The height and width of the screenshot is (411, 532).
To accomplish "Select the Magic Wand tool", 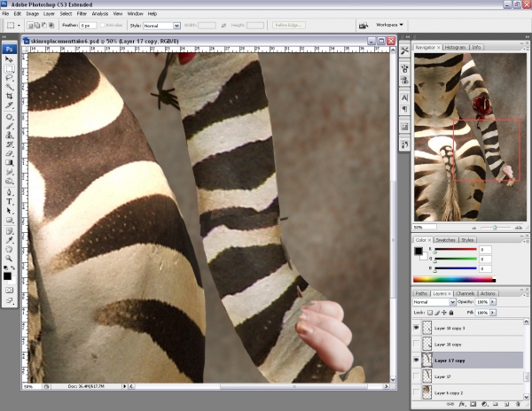I will (9, 87).
